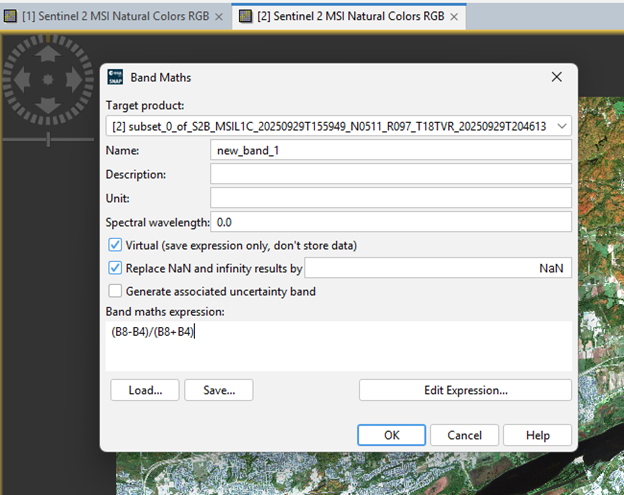Open the Target product dropdown

(x=561, y=126)
